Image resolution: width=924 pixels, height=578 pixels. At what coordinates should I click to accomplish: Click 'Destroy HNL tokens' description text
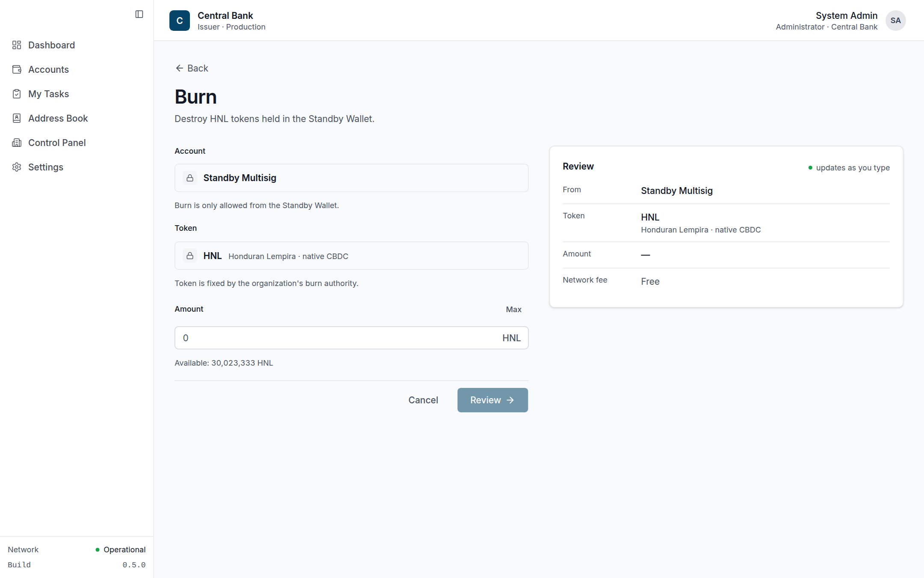point(274,119)
